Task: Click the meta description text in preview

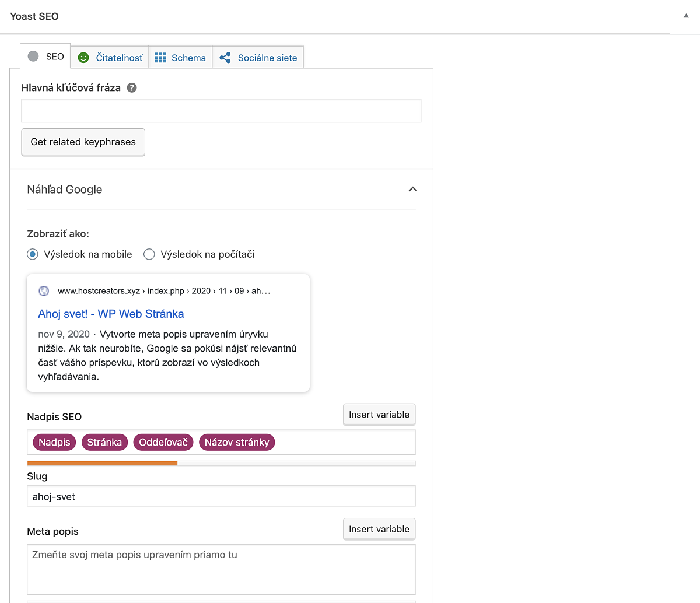Action: [x=167, y=355]
